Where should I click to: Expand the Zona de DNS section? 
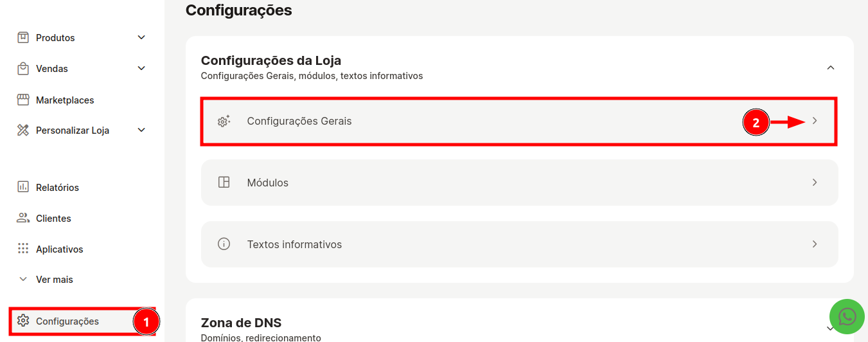[x=831, y=328]
